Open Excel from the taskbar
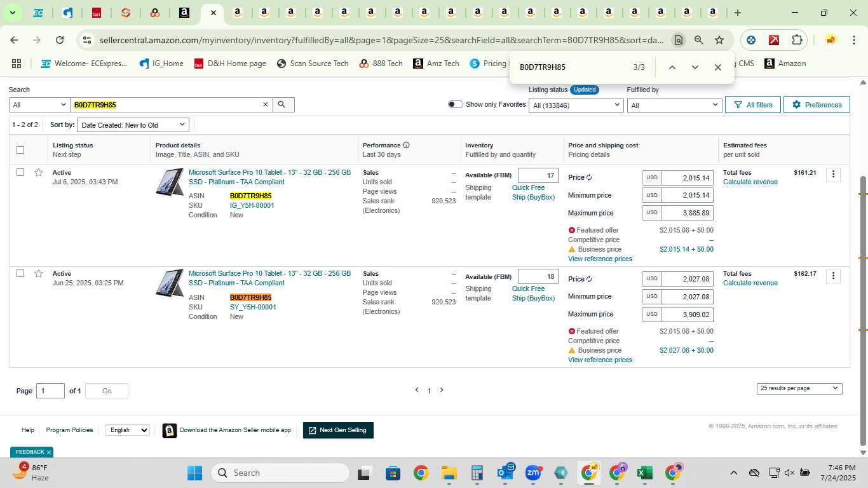The image size is (868, 488). (644, 473)
